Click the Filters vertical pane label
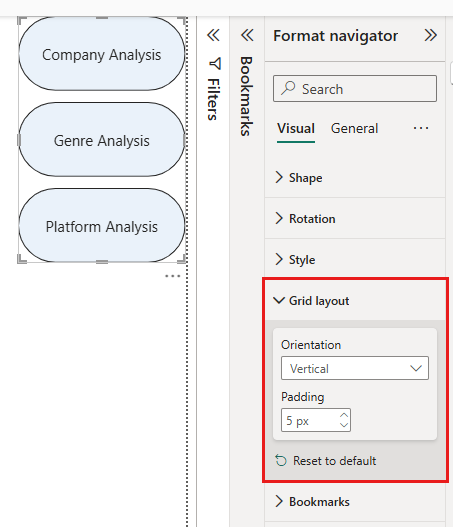This screenshot has width=453, height=527. [x=214, y=99]
